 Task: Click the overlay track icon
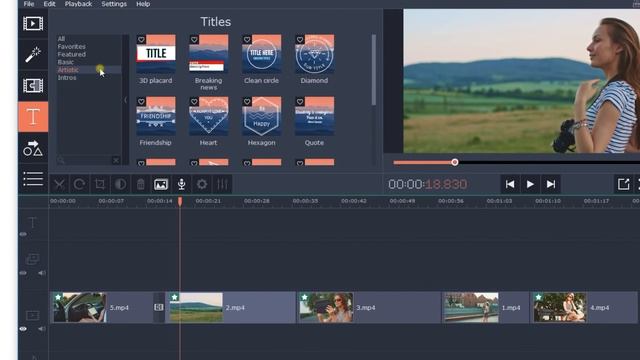[32, 259]
